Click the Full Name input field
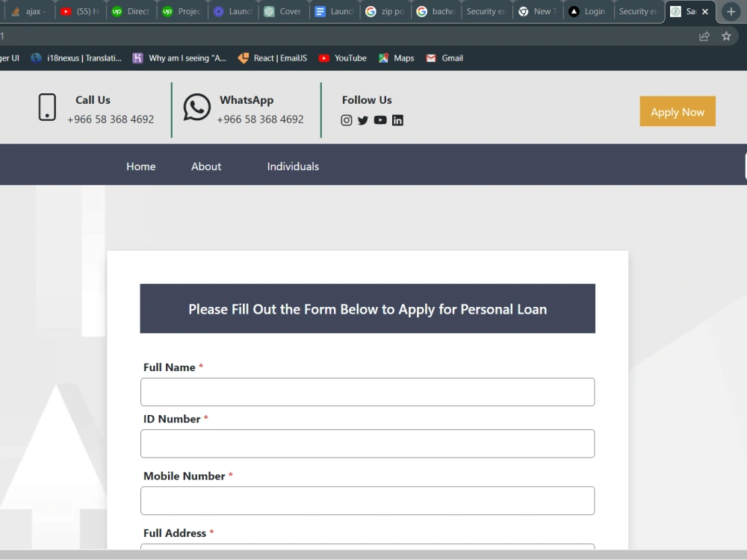 click(368, 392)
